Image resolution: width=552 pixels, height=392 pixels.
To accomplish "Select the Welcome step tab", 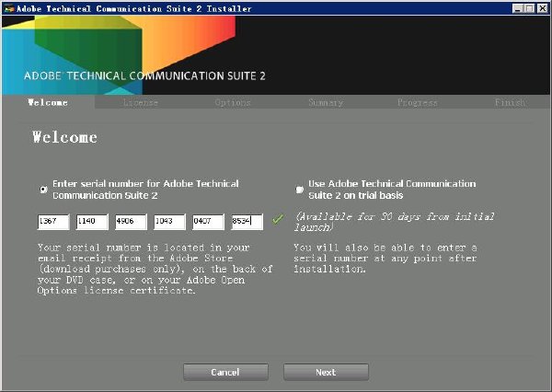I will coord(48,102).
